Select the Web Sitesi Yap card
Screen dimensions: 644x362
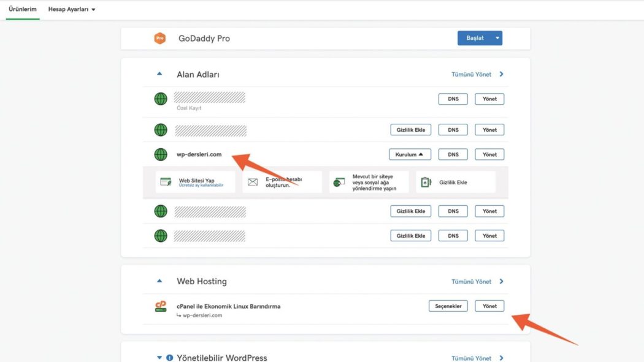click(x=196, y=182)
